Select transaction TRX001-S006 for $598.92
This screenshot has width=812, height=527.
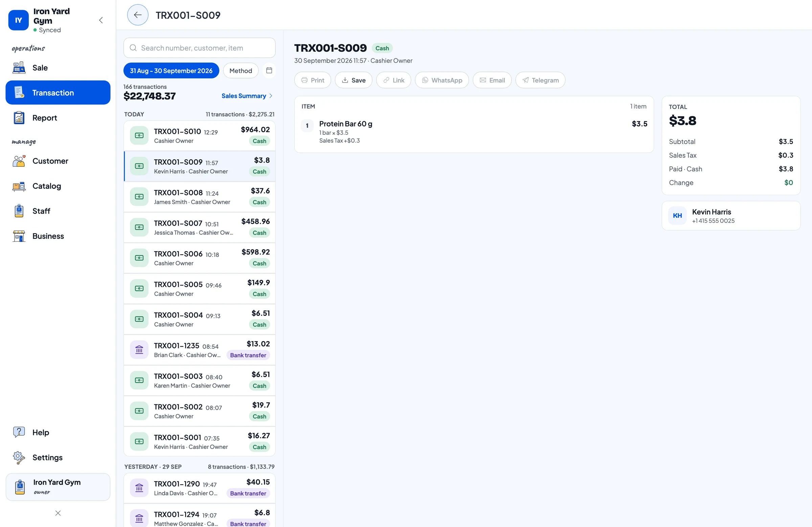click(199, 258)
